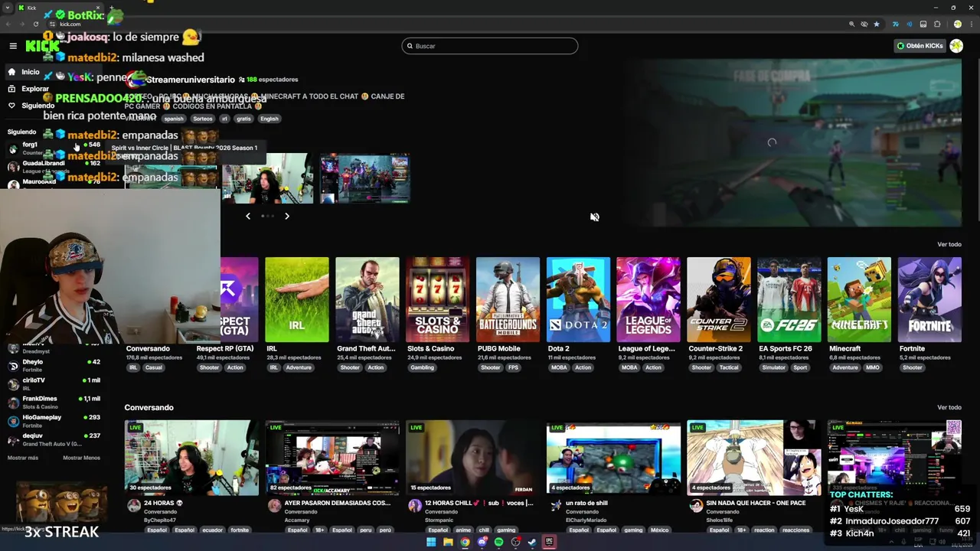Expand list with Mostrar más

(x=23, y=458)
